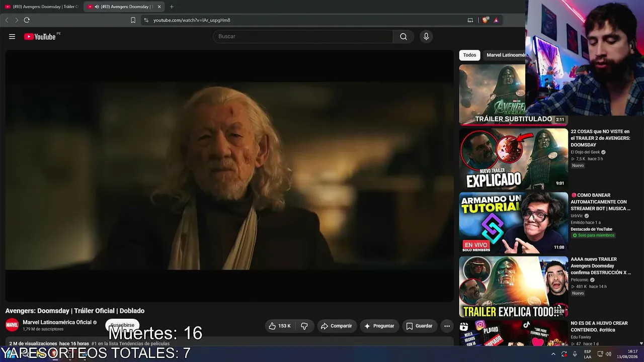
Task: Click the 'Solo para miembros' badge
Action: [x=594, y=235]
